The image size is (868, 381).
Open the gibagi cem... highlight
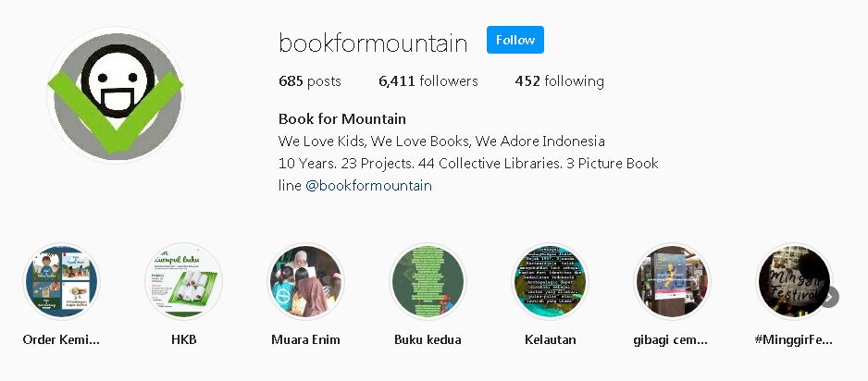672,281
